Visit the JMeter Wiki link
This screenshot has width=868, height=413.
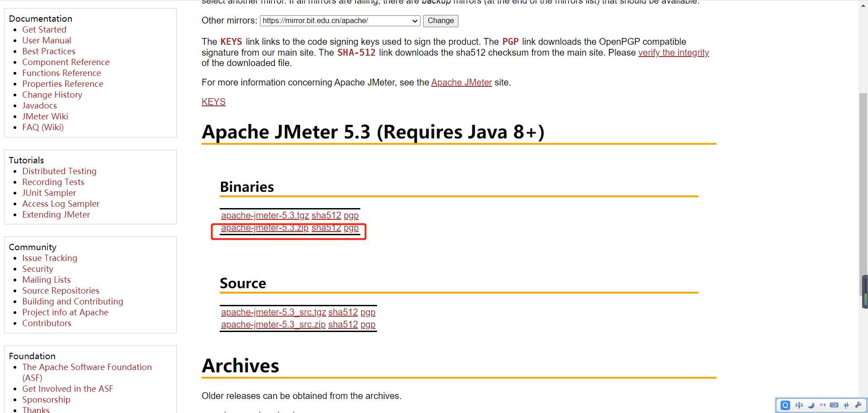coord(45,116)
